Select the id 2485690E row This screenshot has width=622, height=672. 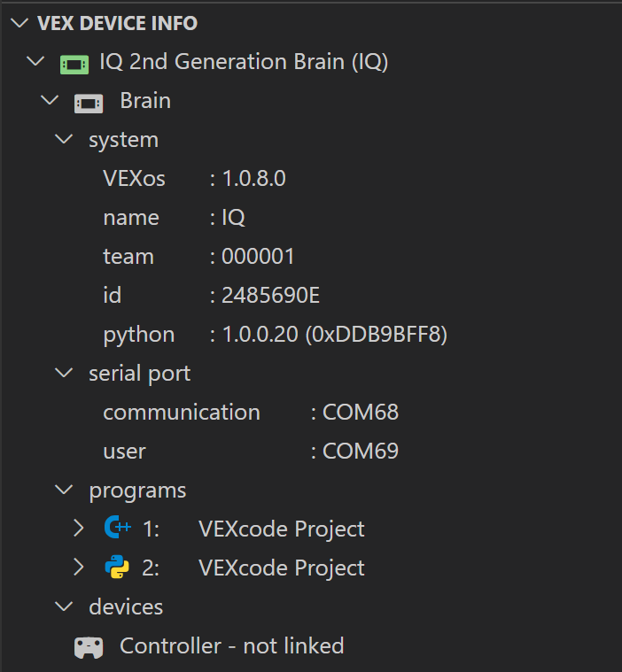tap(211, 296)
